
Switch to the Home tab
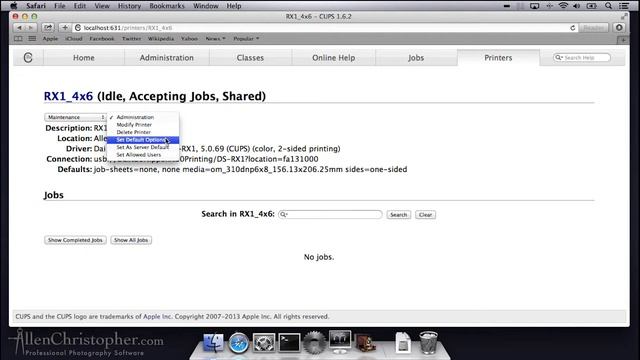pos(84,58)
